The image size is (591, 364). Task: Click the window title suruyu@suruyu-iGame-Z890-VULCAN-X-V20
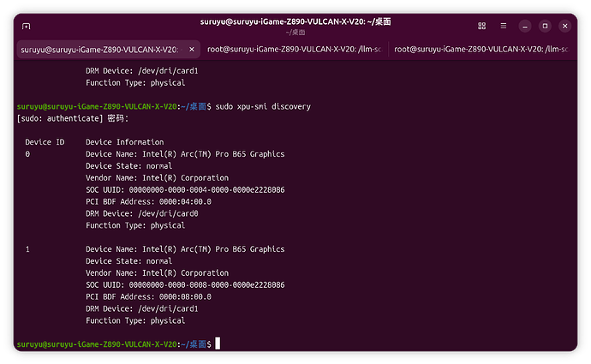point(295,22)
